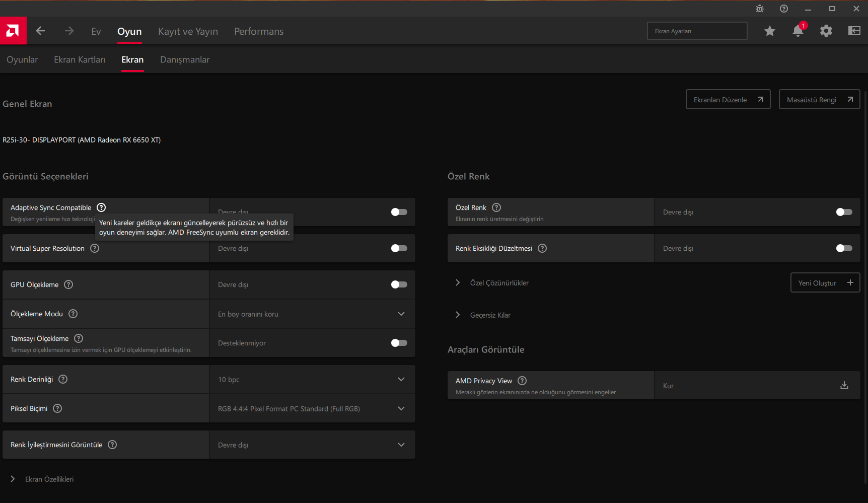Open the notifications bell icon
Viewport: 868px width, 503px height.
pos(798,31)
